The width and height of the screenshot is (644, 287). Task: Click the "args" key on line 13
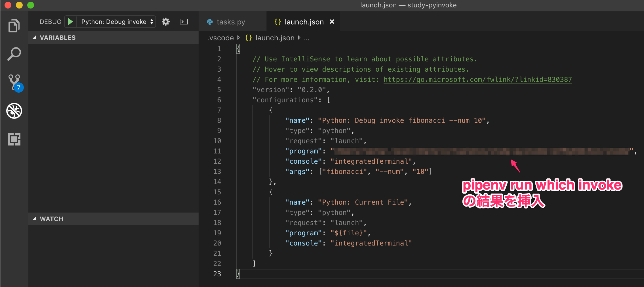click(297, 172)
